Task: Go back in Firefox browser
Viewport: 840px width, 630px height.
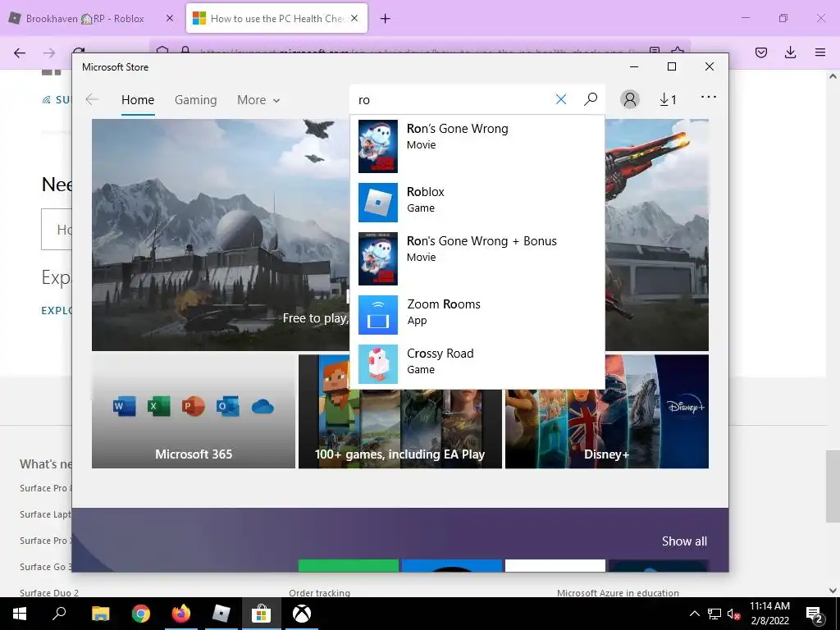Action: 20,52
